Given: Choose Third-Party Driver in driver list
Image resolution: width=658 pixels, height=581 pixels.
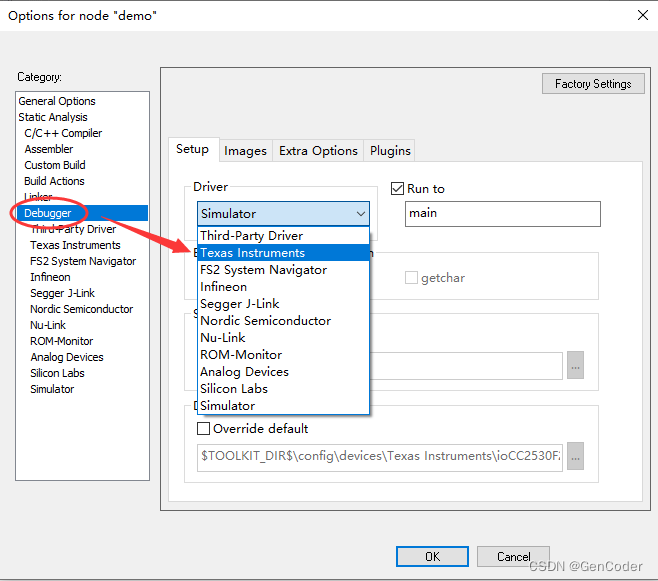Looking at the screenshot, I should tap(283, 236).
